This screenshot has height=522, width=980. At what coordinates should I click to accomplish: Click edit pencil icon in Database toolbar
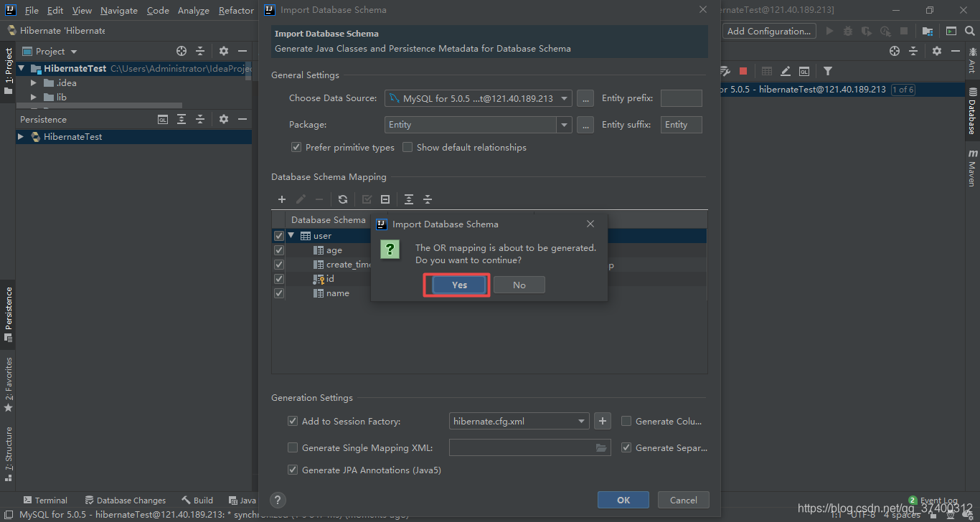[786, 71]
